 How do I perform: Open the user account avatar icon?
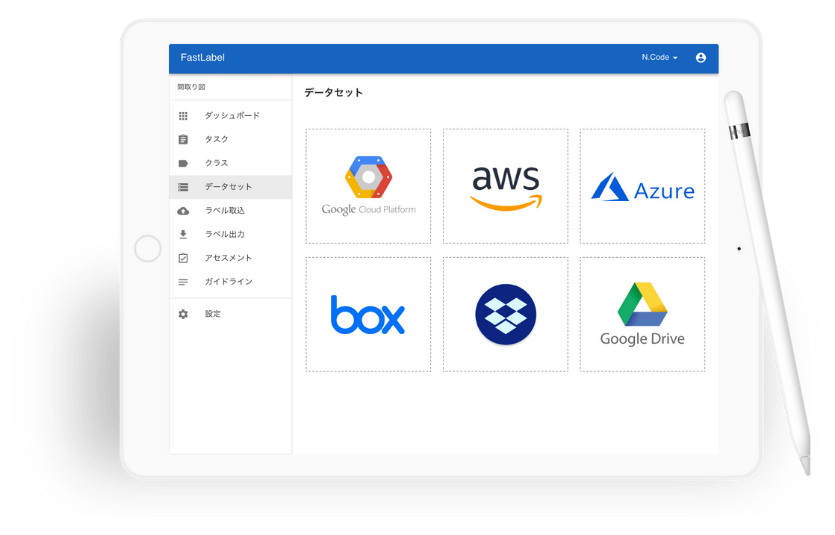pos(700,58)
